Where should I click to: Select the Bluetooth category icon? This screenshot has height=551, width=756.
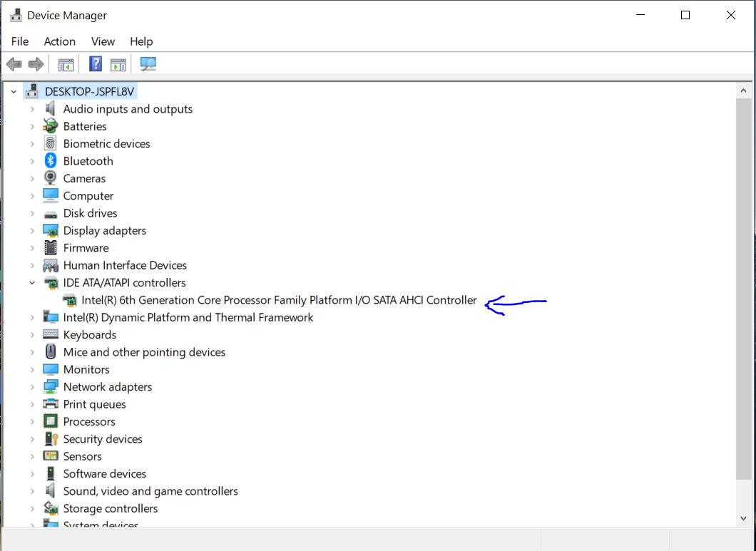pyautogui.click(x=50, y=161)
